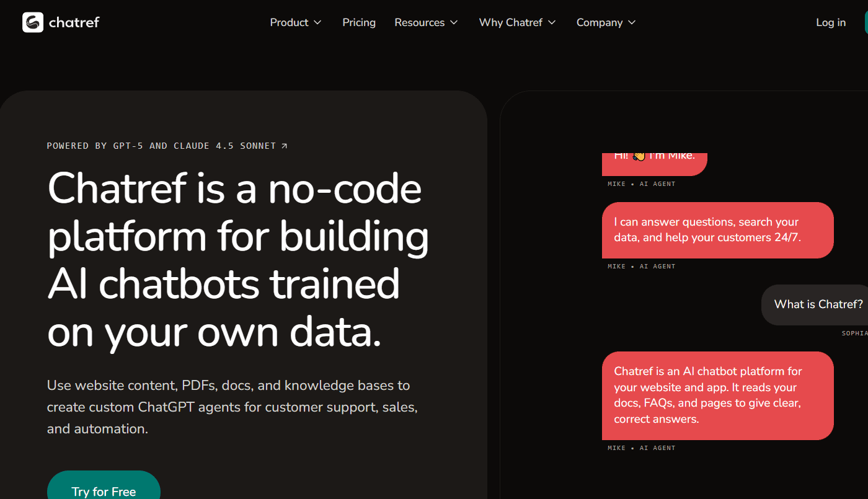This screenshot has width=868, height=499.
Task: Click the chevron arrow beside Company
Action: coord(632,23)
